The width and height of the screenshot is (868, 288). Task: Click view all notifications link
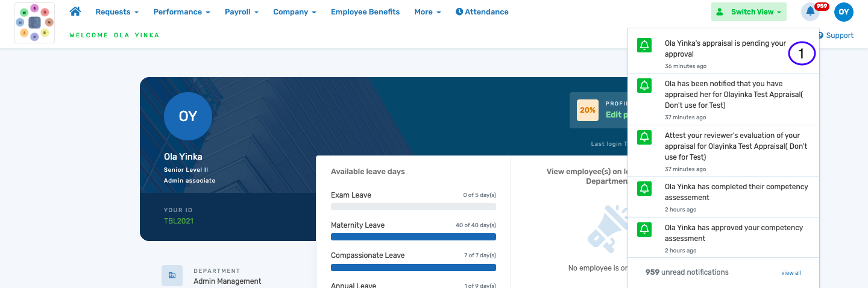point(791,273)
